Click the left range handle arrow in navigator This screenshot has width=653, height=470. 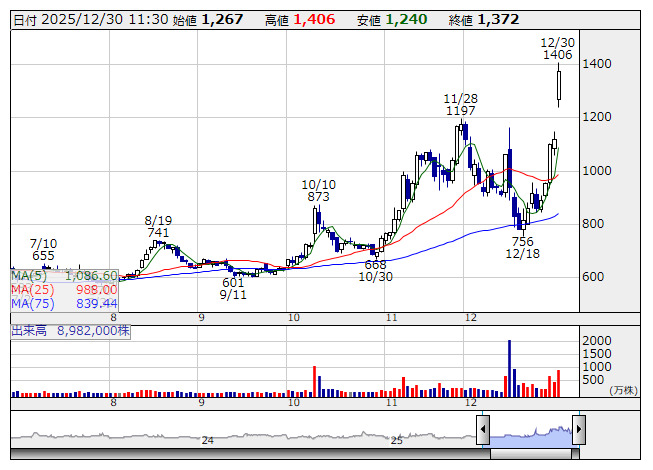[483, 430]
